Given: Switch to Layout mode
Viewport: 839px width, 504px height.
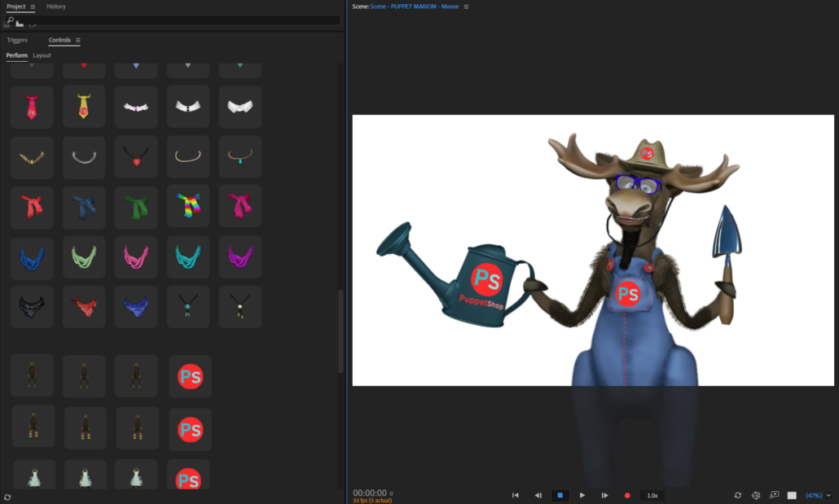Looking at the screenshot, I should click(x=42, y=55).
